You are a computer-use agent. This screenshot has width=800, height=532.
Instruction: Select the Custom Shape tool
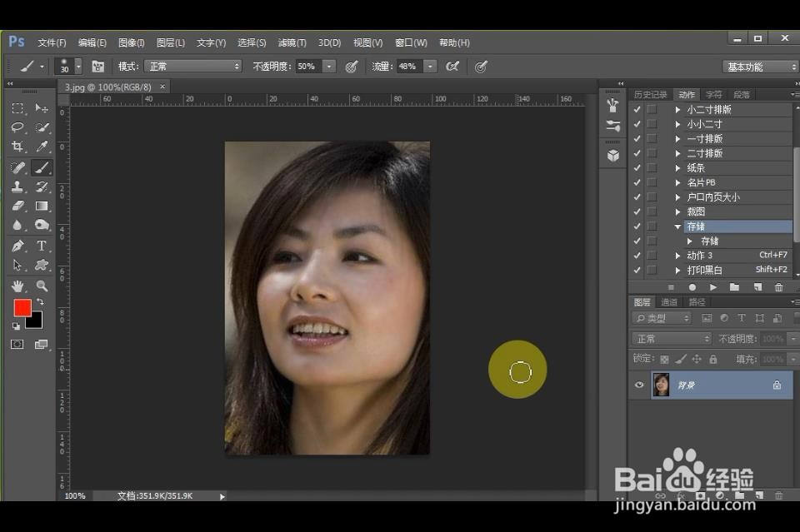click(42, 265)
